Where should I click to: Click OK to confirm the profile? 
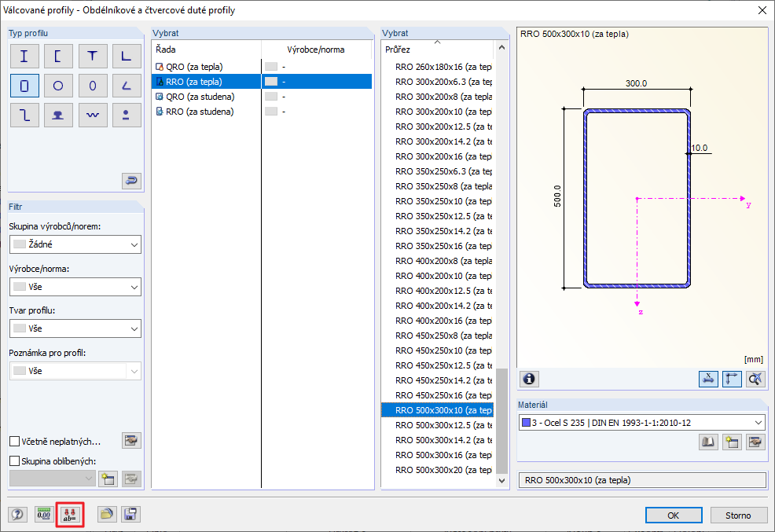pyautogui.click(x=674, y=515)
